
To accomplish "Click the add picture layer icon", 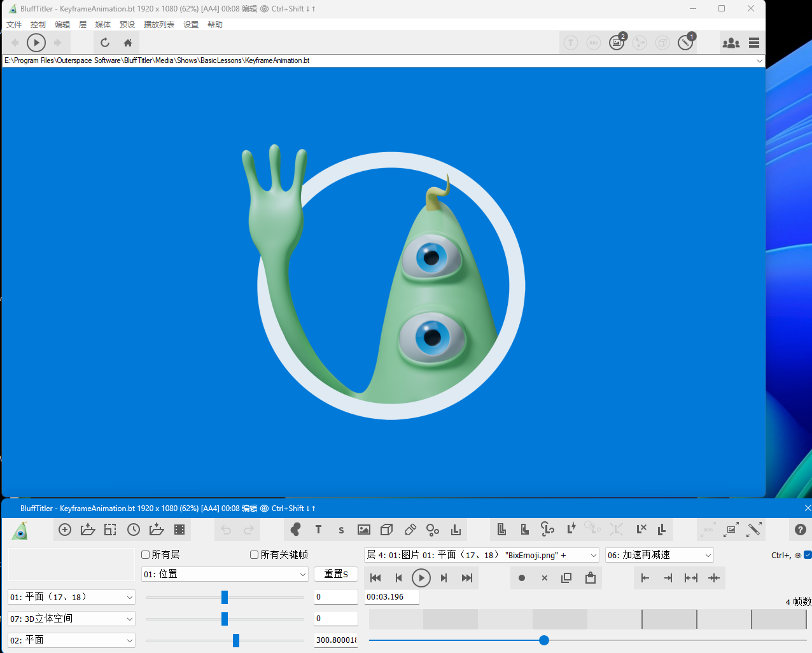I will [x=364, y=530].
